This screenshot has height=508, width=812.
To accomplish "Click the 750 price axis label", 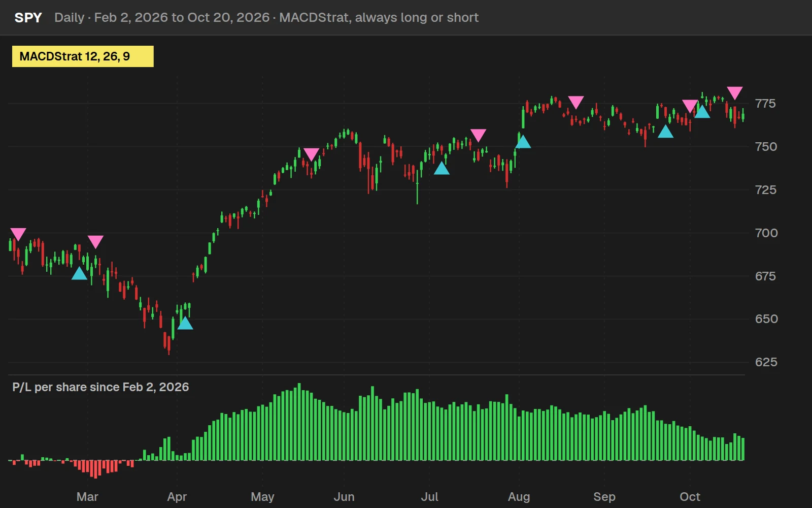I will click(x=766, y=147).
